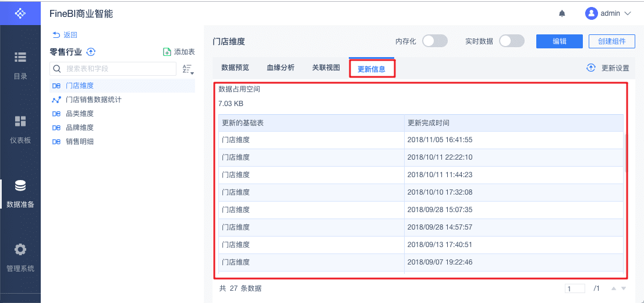
Task: Expand the admin user dropdown
Action: [x=627, y=13]
